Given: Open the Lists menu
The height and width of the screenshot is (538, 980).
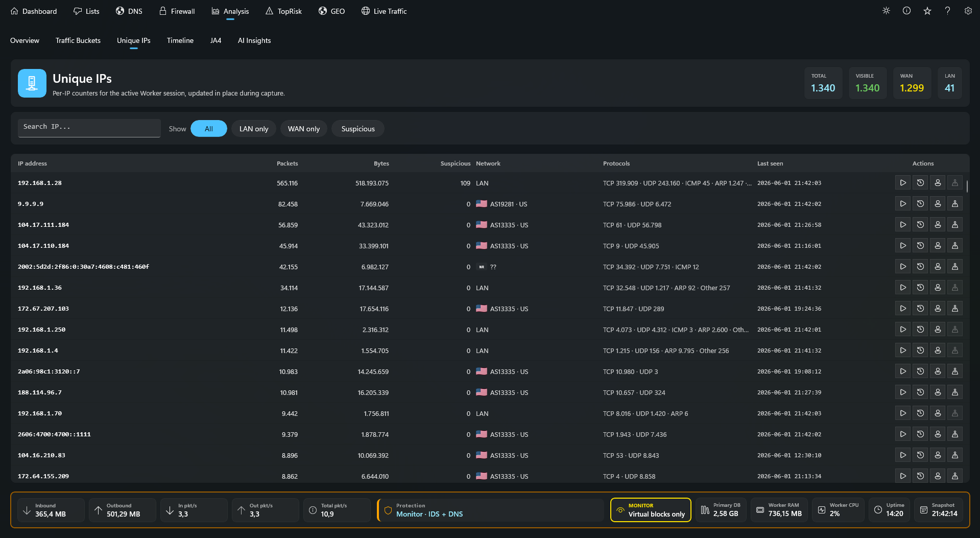Looking at the screenshot, I should pyautogui.click(x=86, y=11).
